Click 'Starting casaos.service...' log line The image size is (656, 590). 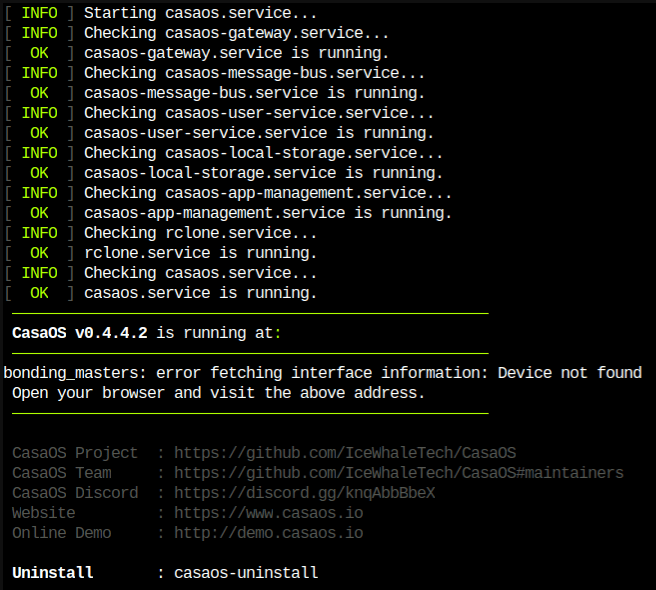[200, 13]
